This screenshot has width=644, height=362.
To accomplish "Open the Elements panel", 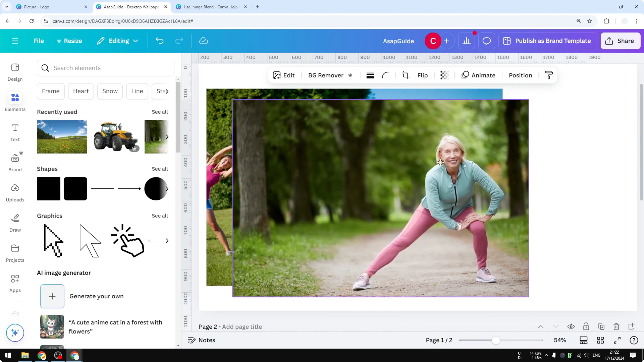I will point(15,102).
